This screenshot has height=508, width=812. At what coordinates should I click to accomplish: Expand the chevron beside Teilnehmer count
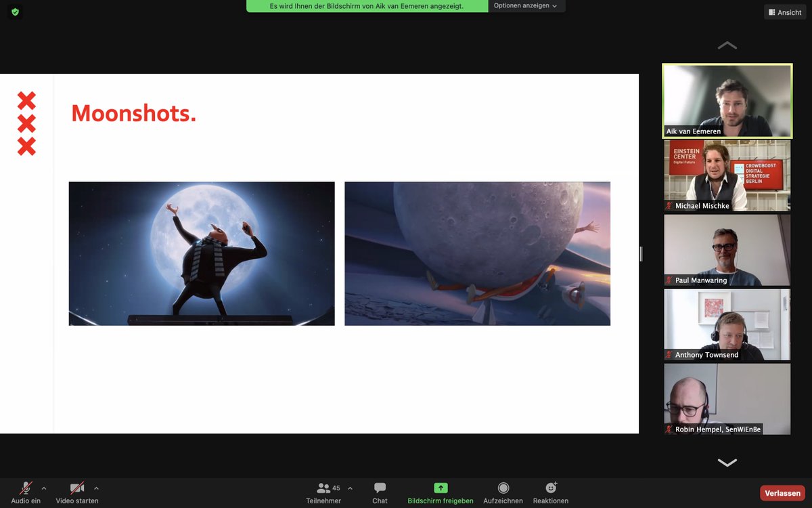(x=350, y=488)
